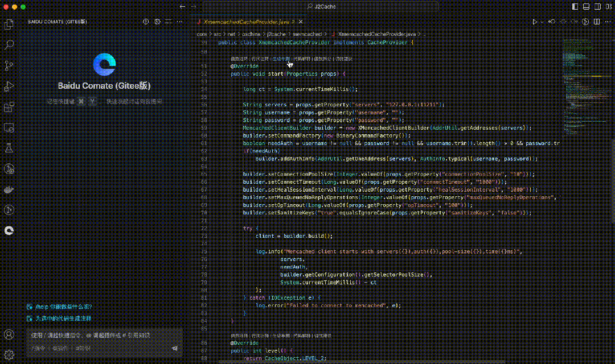This screenshot has height=364, width=615.
Task: Click 行间注释 code lens above start method
Action: coord(260,59)
